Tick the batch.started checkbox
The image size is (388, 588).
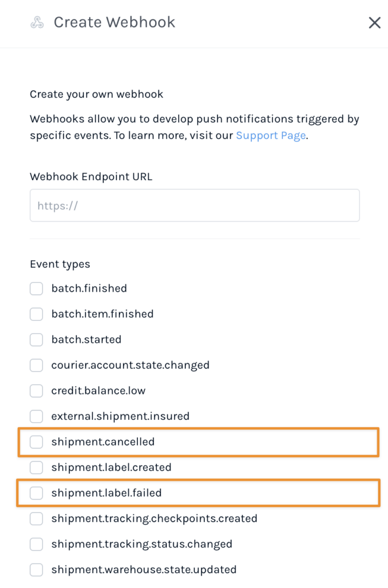(x=36, y=339)
